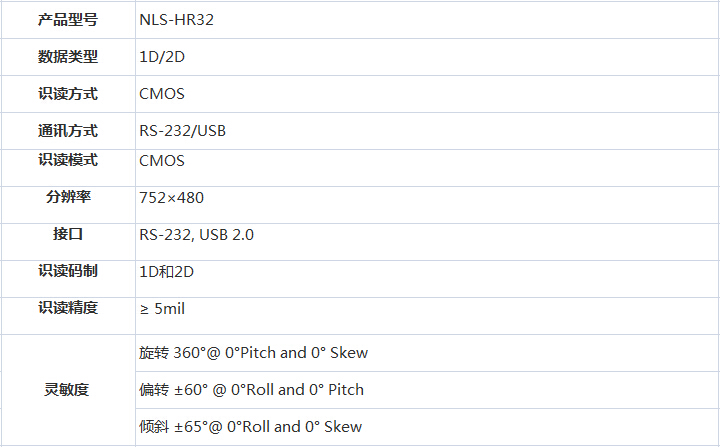Select CMOS value beside 识读方式
This screenshot has height=447, width=720.
(x=162, y=94)
